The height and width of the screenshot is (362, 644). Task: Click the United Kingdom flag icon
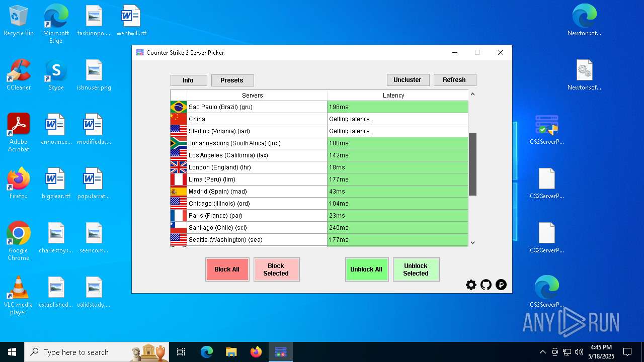[179, 167]
